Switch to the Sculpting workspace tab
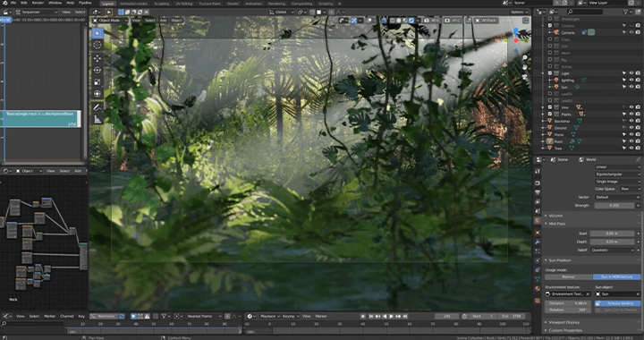 (x=161, y=4)
